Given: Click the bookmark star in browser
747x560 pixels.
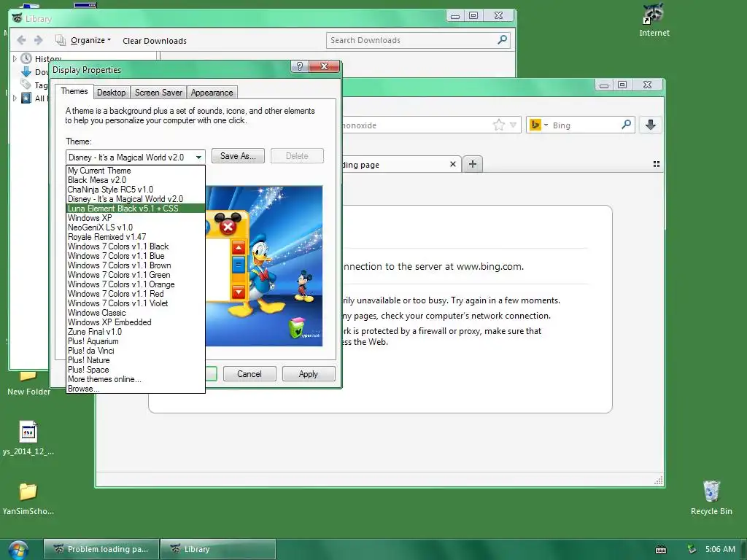Looking at the screenshot, I should (x=499, y=125).
